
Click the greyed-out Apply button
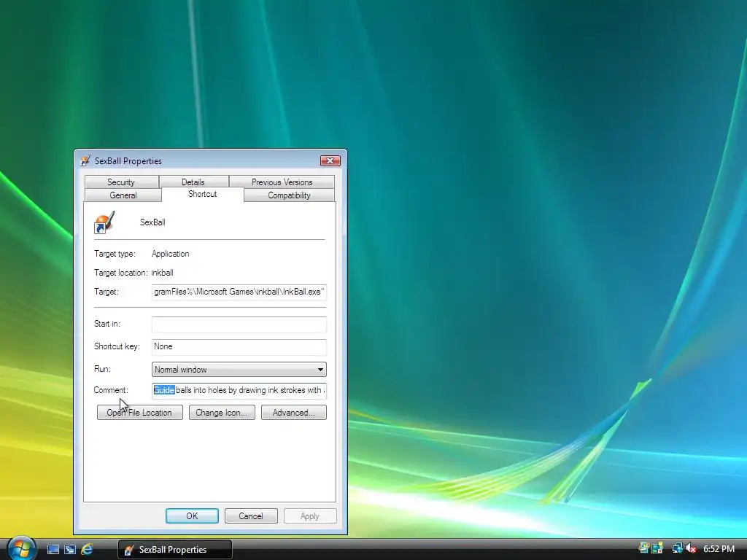tap(309, 516)
